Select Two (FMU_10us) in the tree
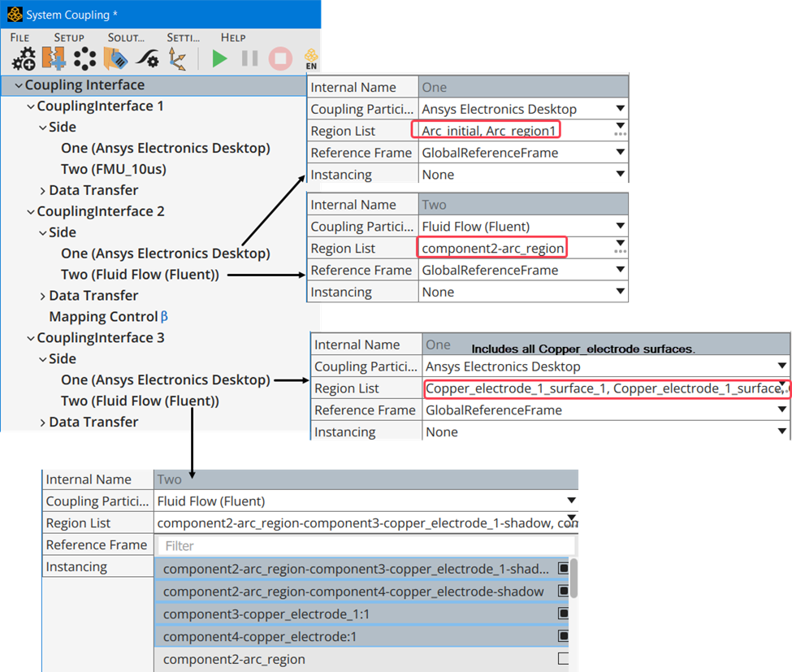 pos(113,169)
